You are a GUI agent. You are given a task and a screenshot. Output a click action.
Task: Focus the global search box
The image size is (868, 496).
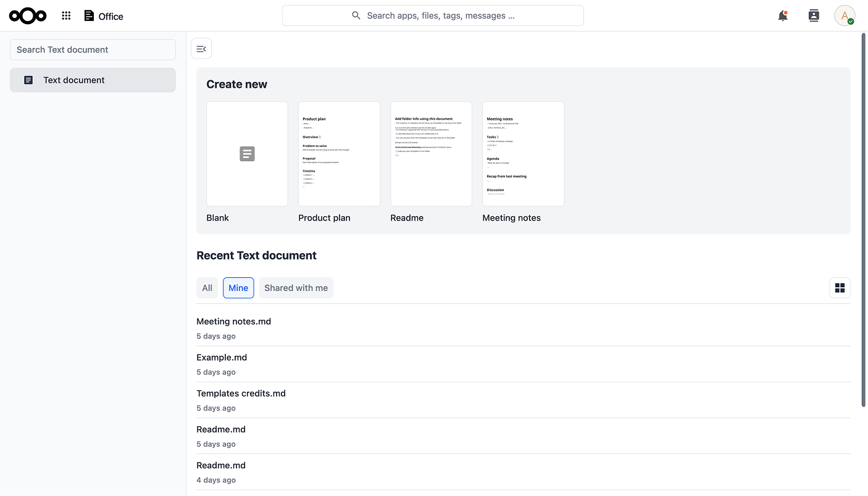[433, 15]
